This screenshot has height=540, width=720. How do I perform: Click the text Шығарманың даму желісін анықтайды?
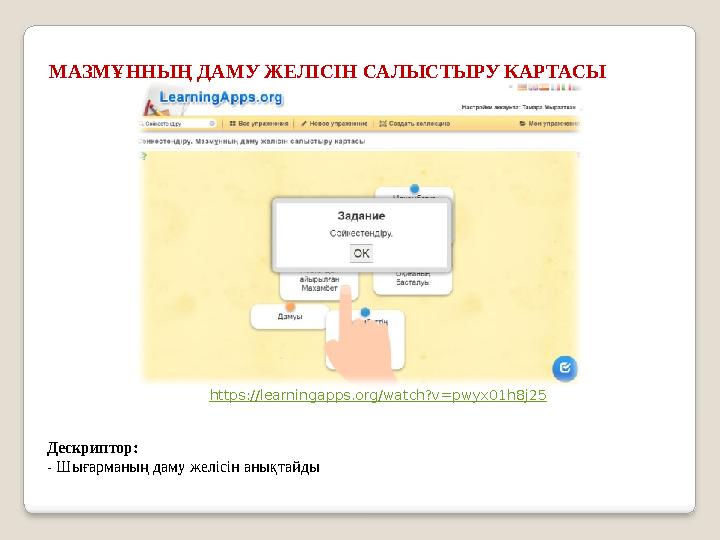point(188,467)
